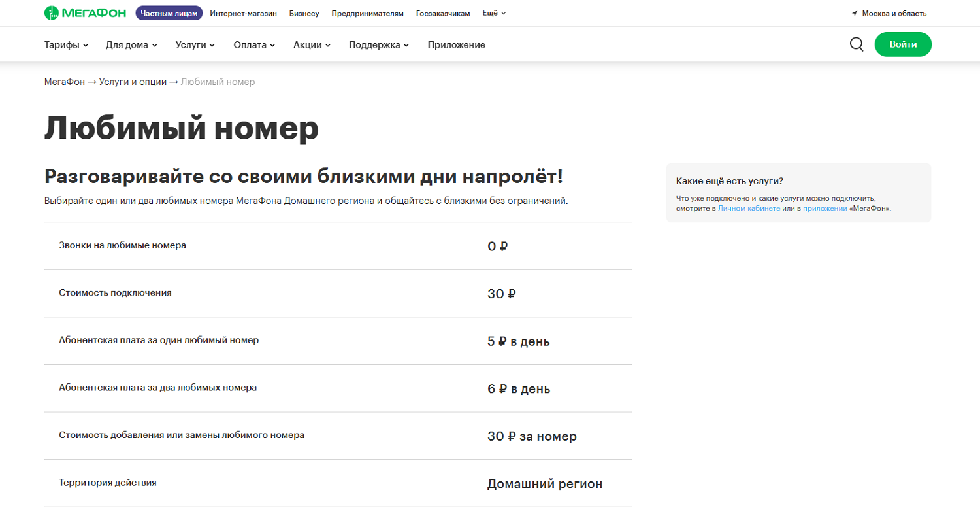The width and height of the screenshot is (980, 514).
Task: Go to the Бизнесу section
Action: point(304,13)
